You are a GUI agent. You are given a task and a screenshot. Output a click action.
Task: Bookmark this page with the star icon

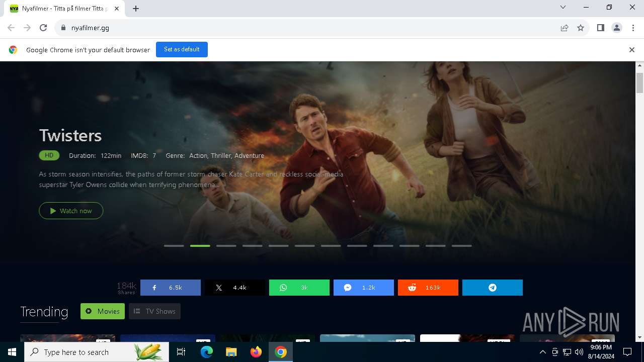point(581,28)
